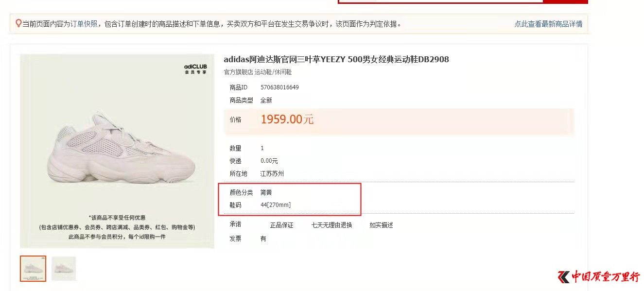
Task: Click the 中国质量万里行 watermark logo
Action: pyautogui.click(x=599, y=277)
